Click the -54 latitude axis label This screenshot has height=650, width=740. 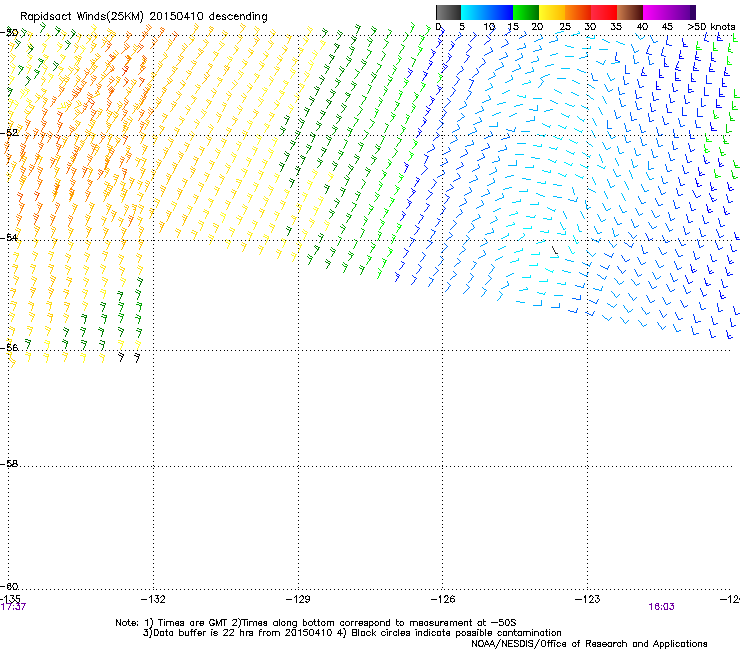click(9, 237)
